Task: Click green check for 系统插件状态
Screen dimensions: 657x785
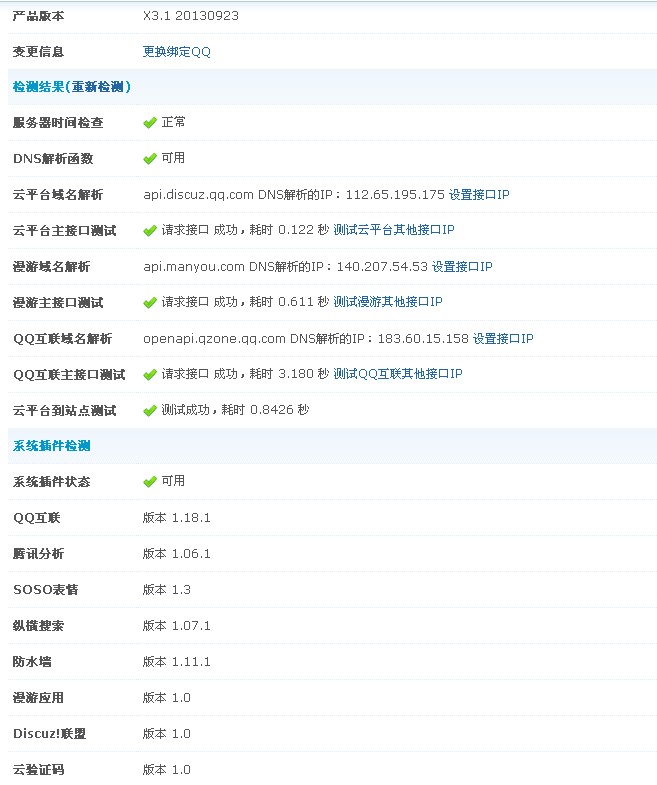Action: click(x=150, y=482)
